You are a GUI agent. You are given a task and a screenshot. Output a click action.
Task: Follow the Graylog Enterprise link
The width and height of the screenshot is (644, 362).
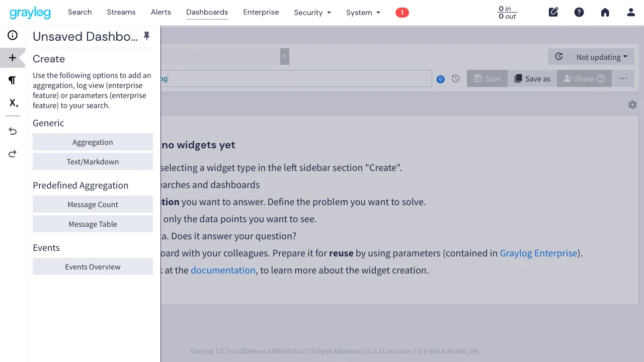click(538, 253)
